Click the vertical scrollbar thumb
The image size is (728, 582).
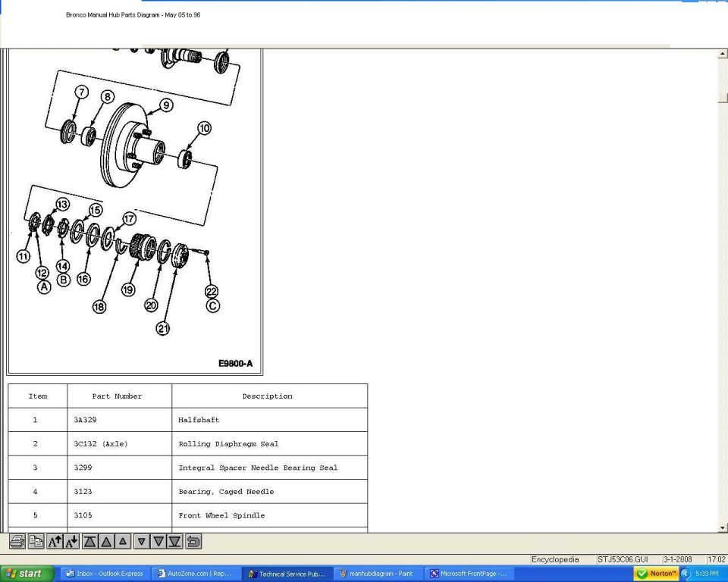click(723, 98)
